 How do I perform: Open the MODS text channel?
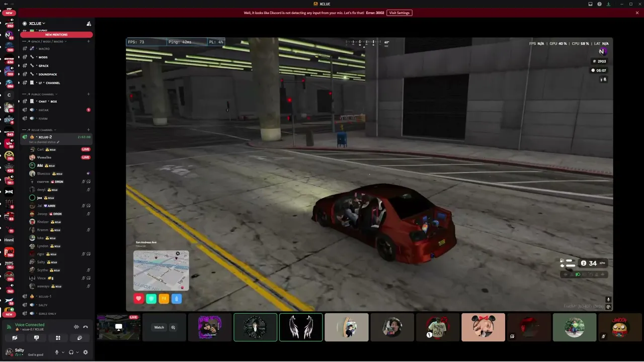(x=56, y=57)
